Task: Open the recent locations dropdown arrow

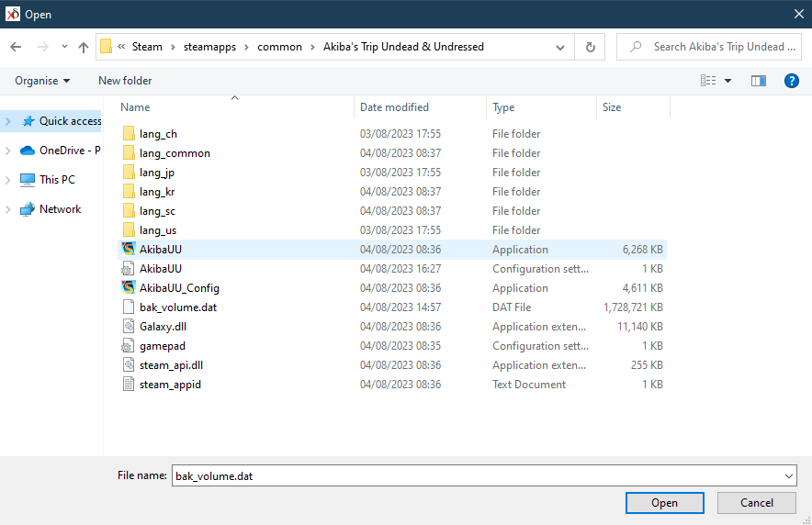Action: pyautogui.click(x=64, y=47)
